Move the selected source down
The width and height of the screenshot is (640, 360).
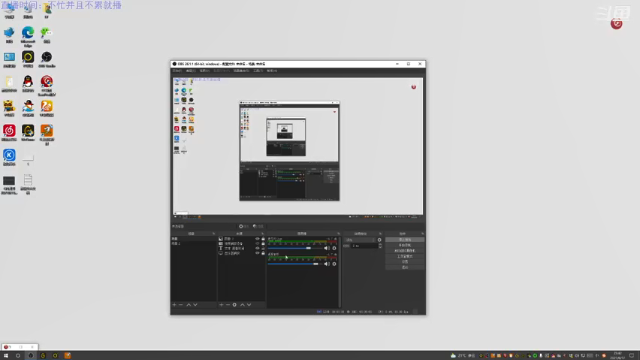click(249, 305)
